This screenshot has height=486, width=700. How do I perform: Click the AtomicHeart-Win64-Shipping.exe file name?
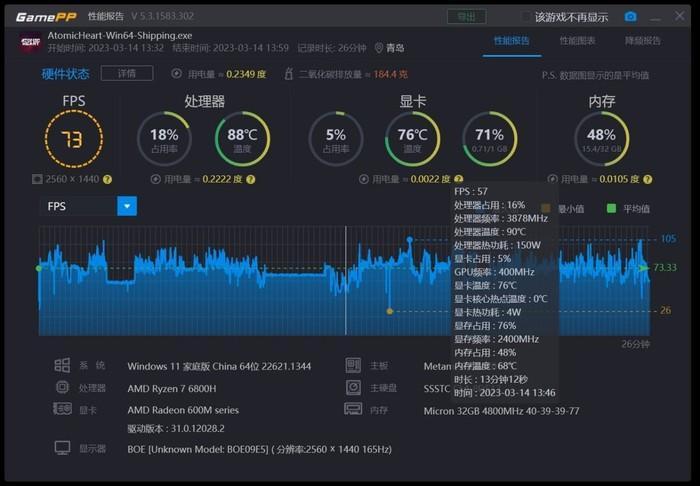(120, 35)
